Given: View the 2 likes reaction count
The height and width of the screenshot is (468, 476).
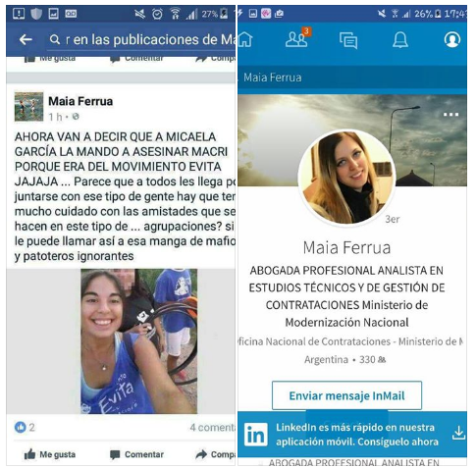Looking at the screenshot, I should pos(25,427).
